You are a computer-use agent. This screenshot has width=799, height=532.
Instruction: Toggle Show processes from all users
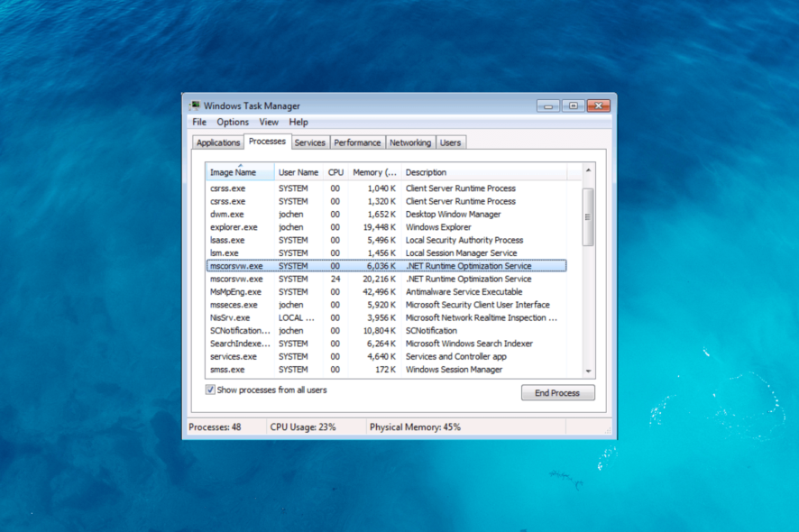pos(208,390)
